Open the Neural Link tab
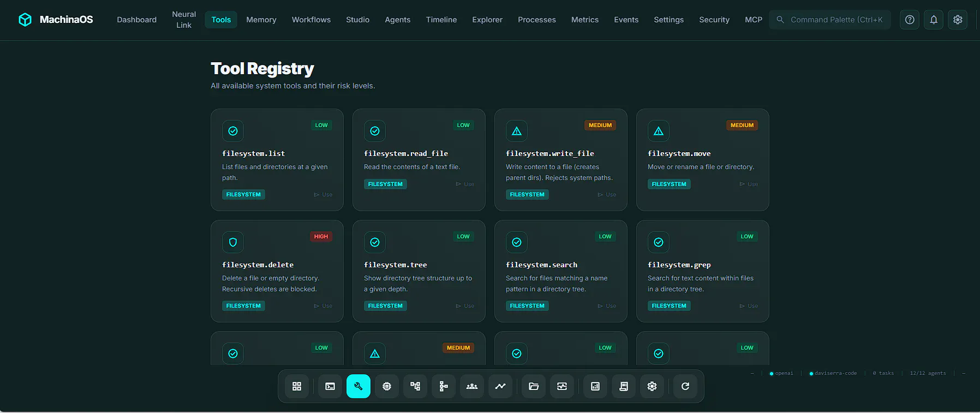Viewport: 980px width, 413px height. (184, 20)
